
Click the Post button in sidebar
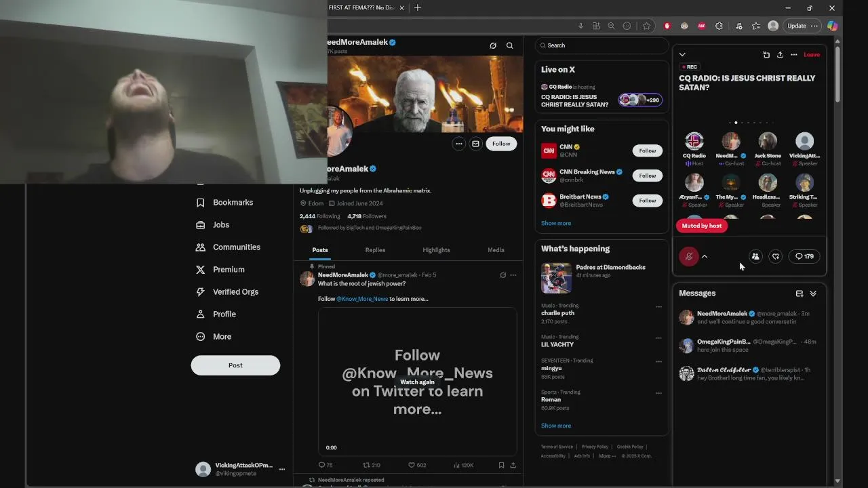[235, 365]
